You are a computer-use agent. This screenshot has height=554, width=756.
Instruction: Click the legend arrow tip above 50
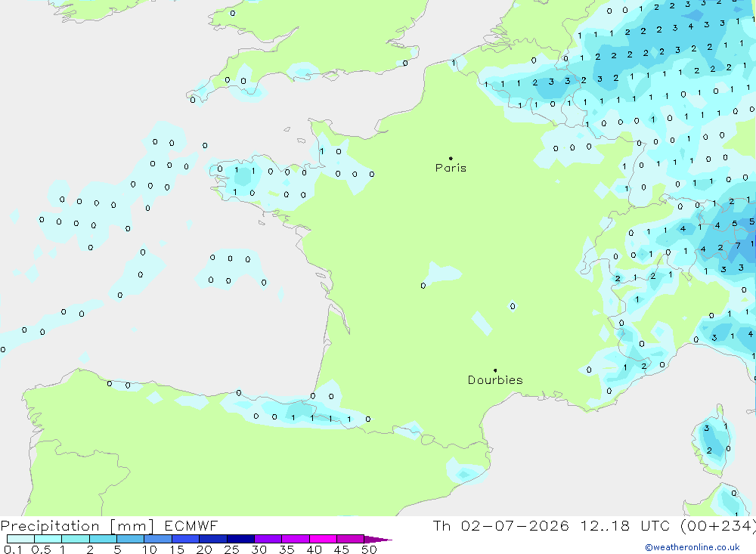pyautogui.click(x=379, y=539)
